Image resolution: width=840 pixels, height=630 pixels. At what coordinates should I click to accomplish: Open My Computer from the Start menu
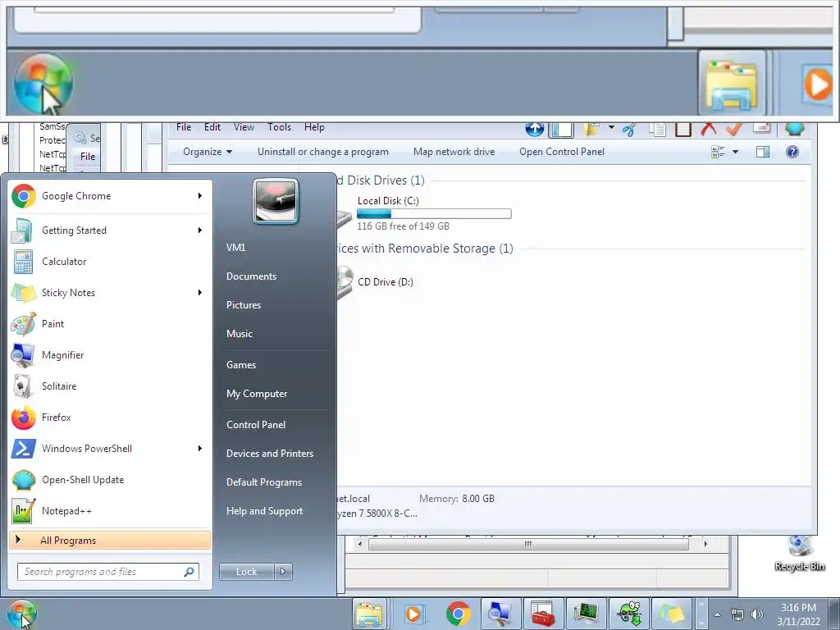point(276,394)
